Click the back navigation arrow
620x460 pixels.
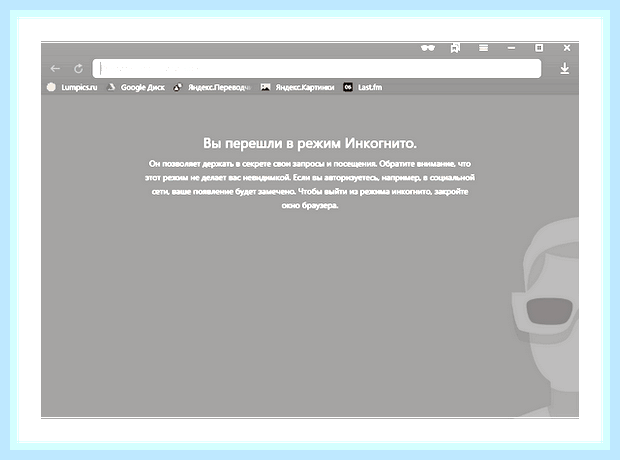55,69
